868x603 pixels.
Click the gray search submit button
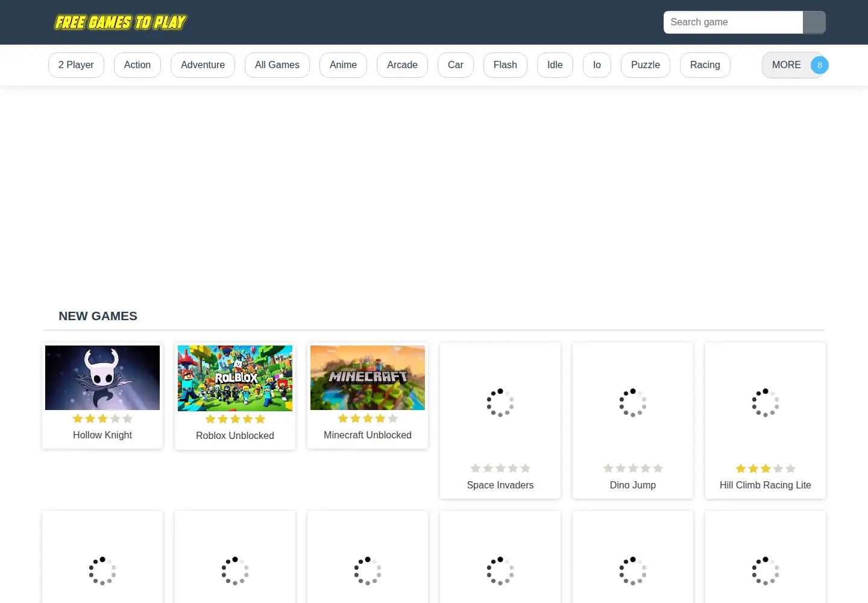pyautogui.click(x=814, y=22)
